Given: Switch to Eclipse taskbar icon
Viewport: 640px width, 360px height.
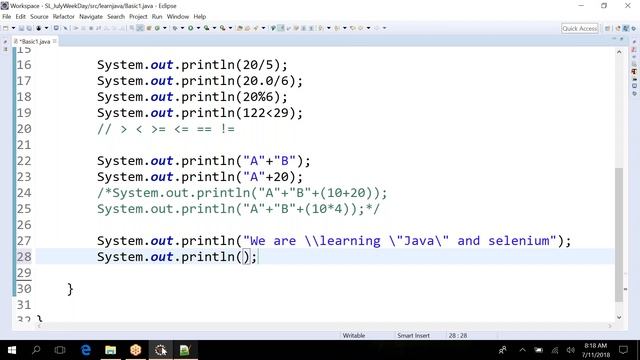Looking at the screenshot, I should [160, 350].
